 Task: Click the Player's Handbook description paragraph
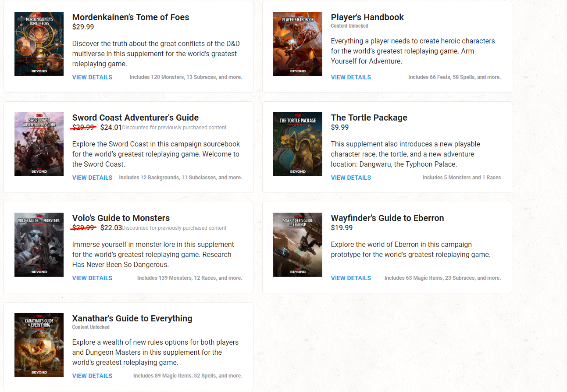coord(413,51)
